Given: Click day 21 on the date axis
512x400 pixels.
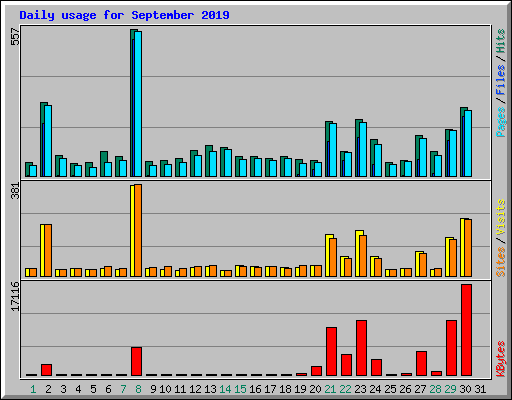Looking at the screenshot, I should click(x=330, y=389).
